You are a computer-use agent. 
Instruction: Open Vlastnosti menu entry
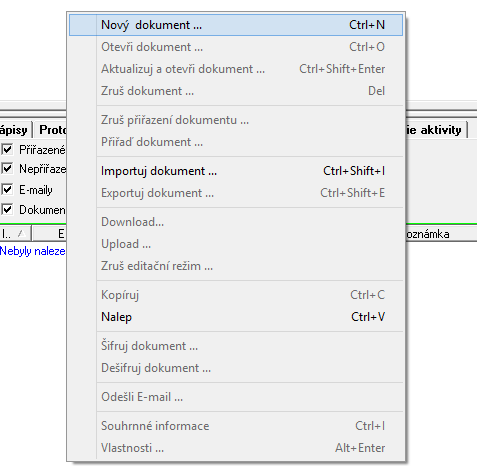click(x=236, y=448)
